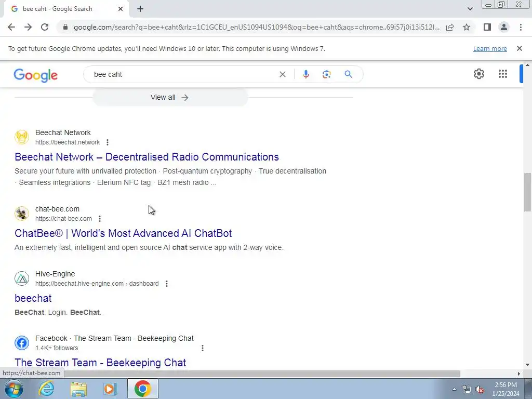The height and width of the screenshot is (399, 532).
Task: Open Windows Explorer from taskbar
Action: (x=79, y=389)
